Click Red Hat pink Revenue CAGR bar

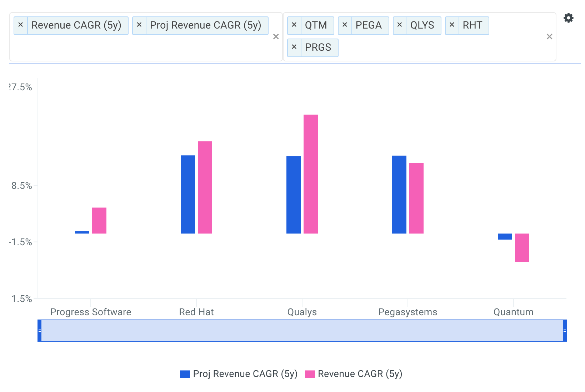click(x=205, y=187)
